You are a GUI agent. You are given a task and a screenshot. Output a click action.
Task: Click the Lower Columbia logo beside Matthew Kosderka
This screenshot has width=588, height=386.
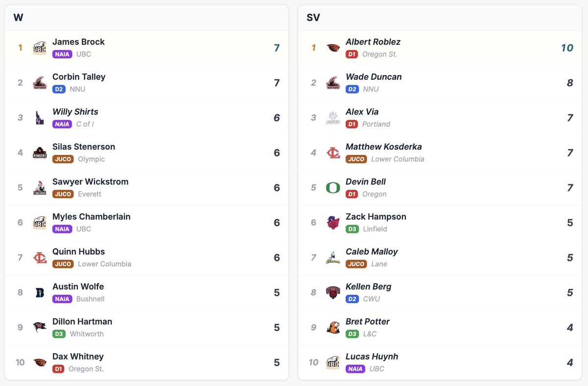click(x=333, y=153)
